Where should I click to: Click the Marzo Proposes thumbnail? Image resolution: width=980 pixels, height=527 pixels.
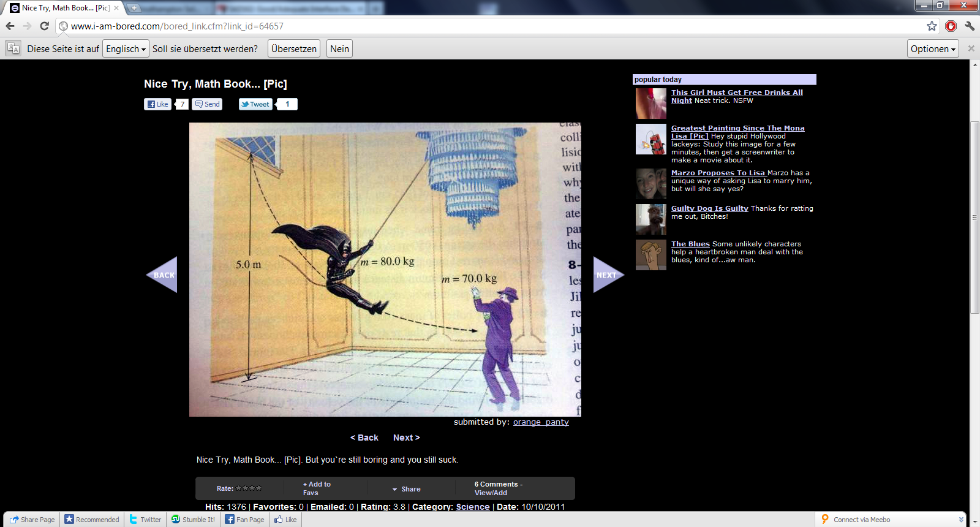coord(651,184)
